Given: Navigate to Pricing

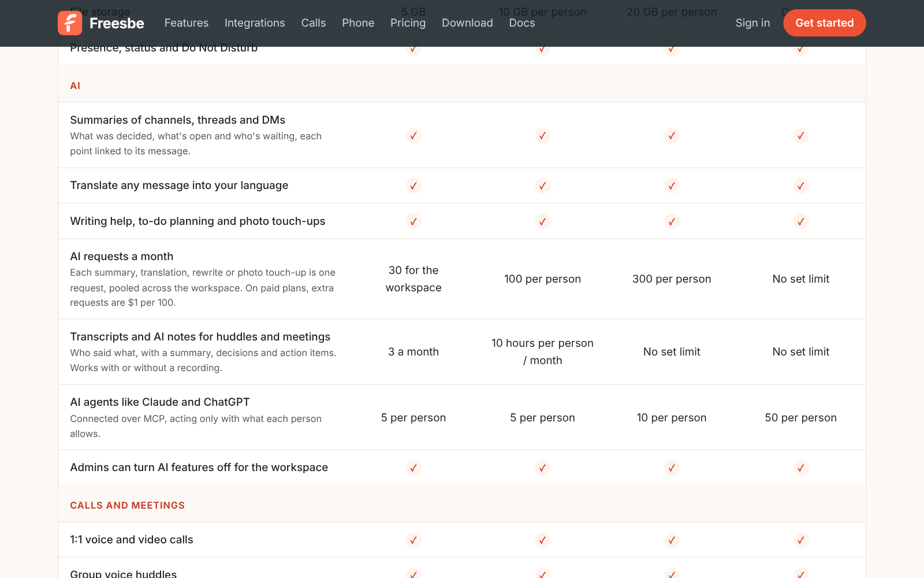Looking at the screenshot, I should click(408, 23).
